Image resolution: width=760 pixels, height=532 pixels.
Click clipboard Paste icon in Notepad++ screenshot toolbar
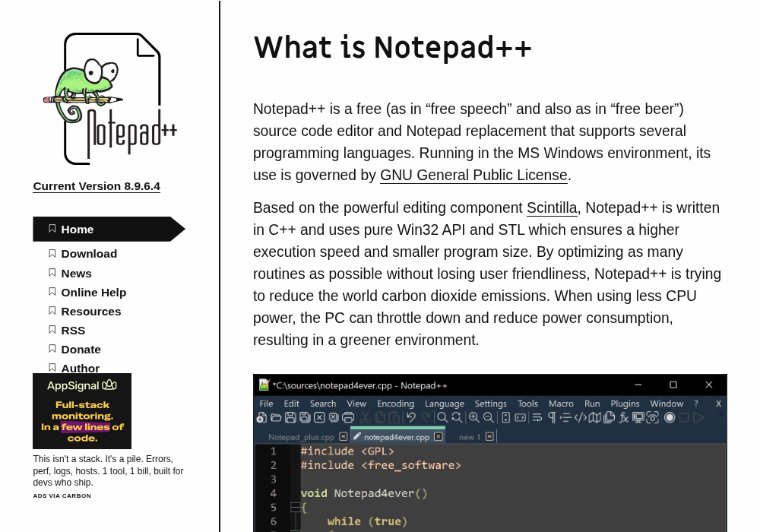[x=394, y=418]
